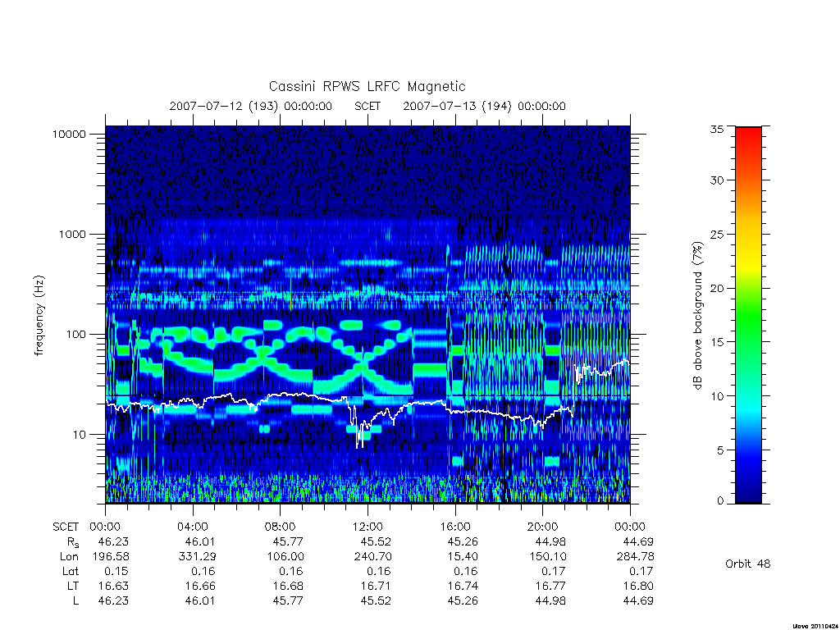This screenshot has height=630, width=840.
Task: Click the red top of the color bar
Action: (748, 138)
